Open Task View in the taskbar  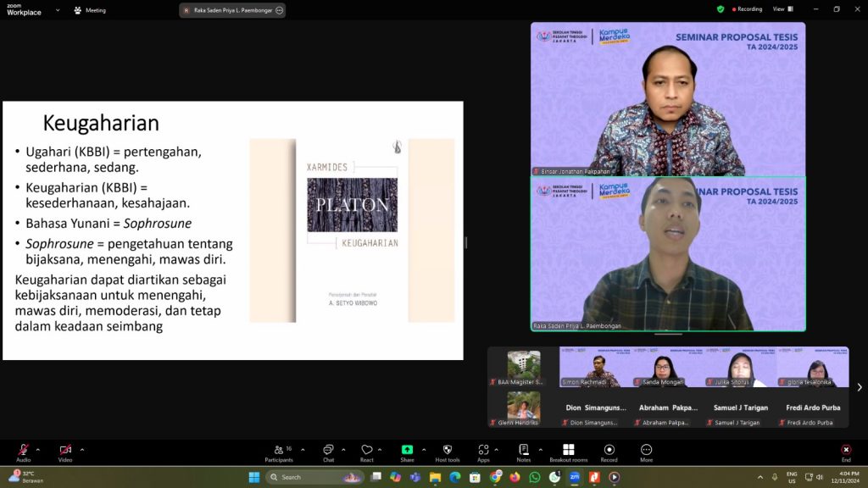pos(376,477)
